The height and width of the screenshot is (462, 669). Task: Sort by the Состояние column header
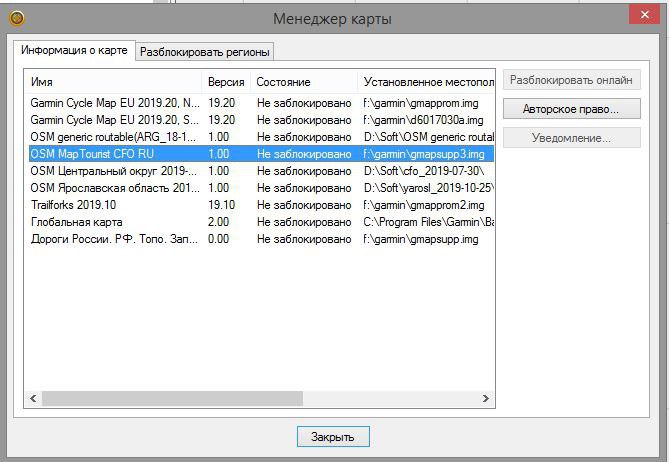pyautogui.click(x=304, y=82)
